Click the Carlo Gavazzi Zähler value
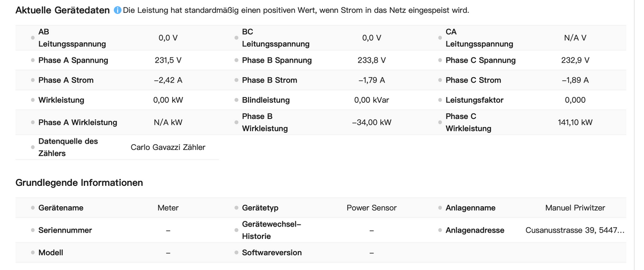This screenshot has width=644, height=270. tap(168, 147)
